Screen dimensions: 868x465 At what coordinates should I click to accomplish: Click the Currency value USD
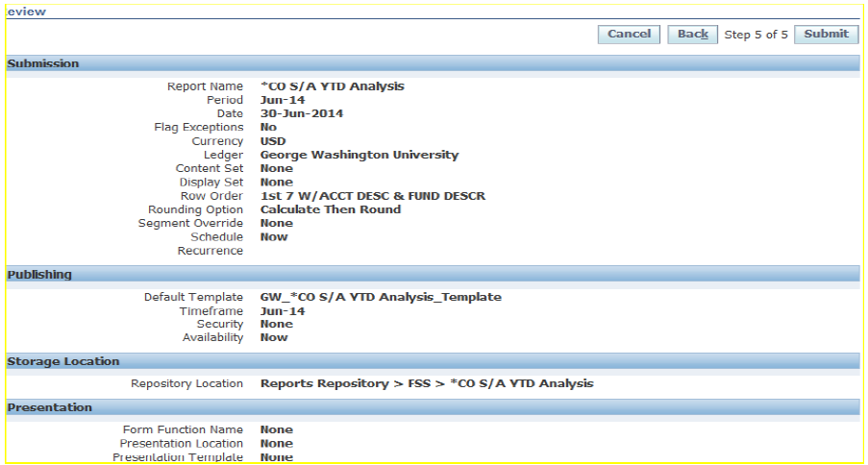pyautogui.click(x=273, y=141)
